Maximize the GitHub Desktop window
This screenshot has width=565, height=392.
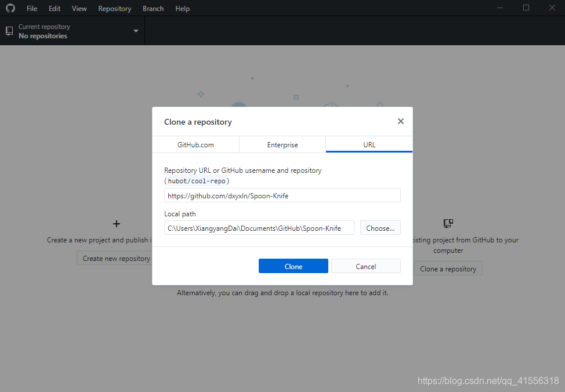click(526, 8)
